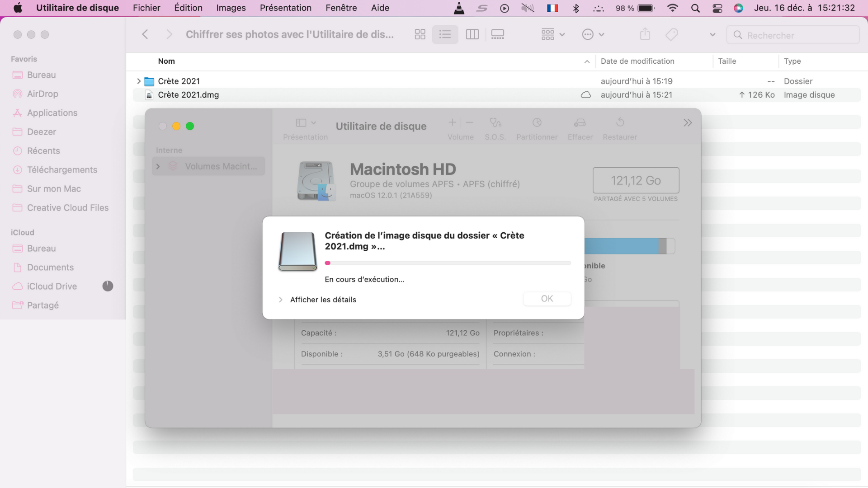Expand the Crète 2021 folder
Image resolution: width=868 pixels, height=488 pixels.
click(139, 81)
